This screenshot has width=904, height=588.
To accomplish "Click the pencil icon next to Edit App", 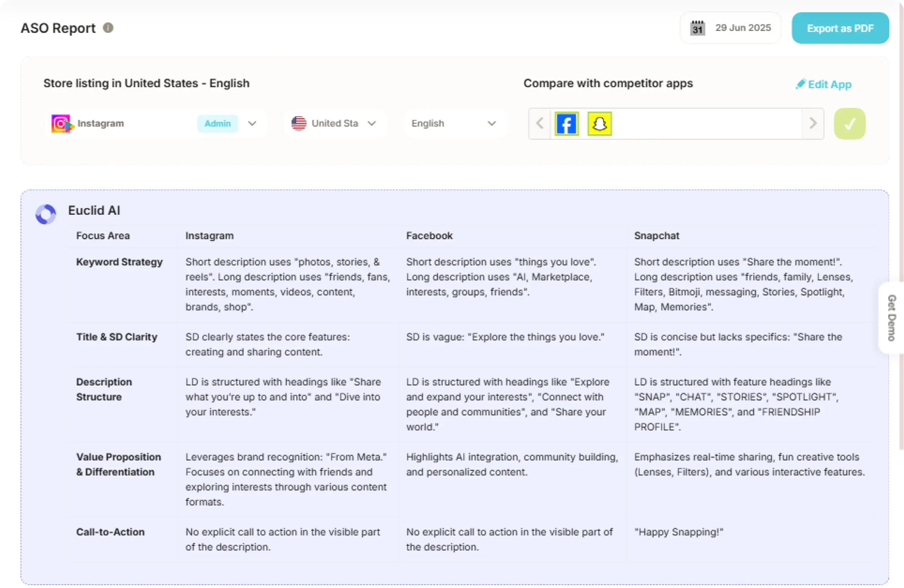I will [801, 84].
